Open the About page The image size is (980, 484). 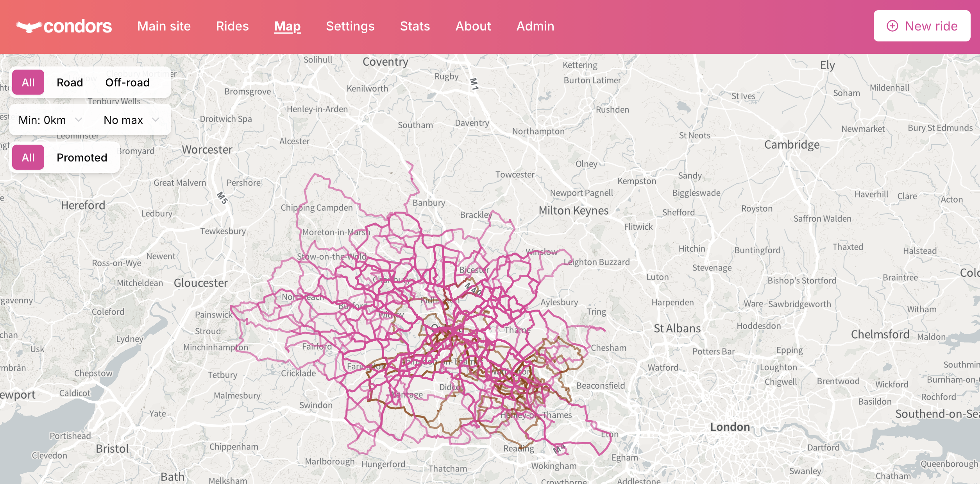[473, 26]
